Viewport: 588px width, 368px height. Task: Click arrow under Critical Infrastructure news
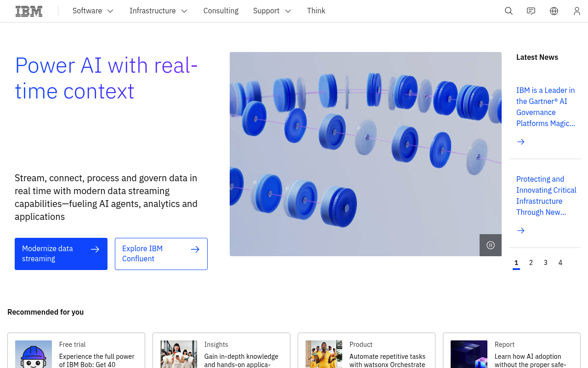pos(520,230)
